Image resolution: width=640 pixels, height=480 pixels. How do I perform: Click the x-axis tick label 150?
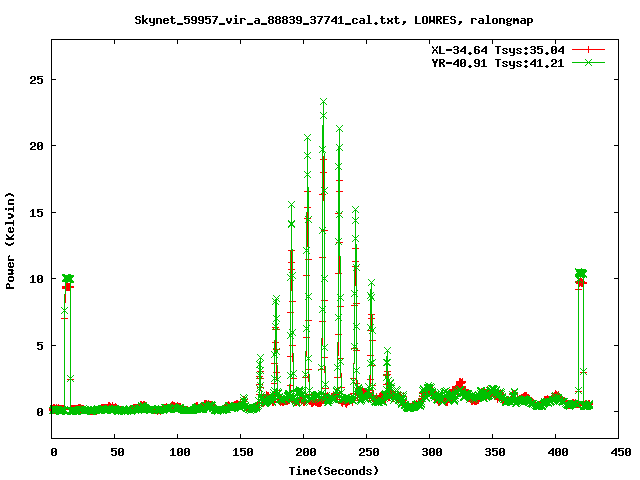click(243, 452)
